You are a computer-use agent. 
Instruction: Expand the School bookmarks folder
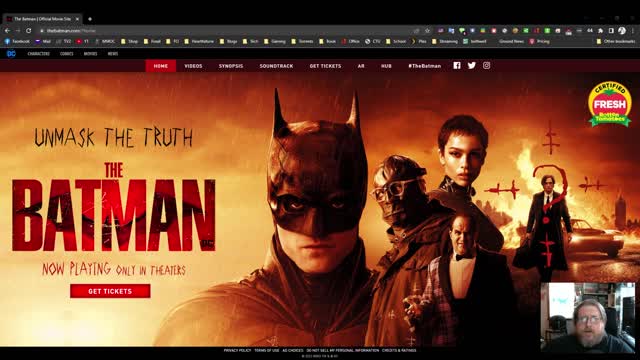tap(396, 41)
